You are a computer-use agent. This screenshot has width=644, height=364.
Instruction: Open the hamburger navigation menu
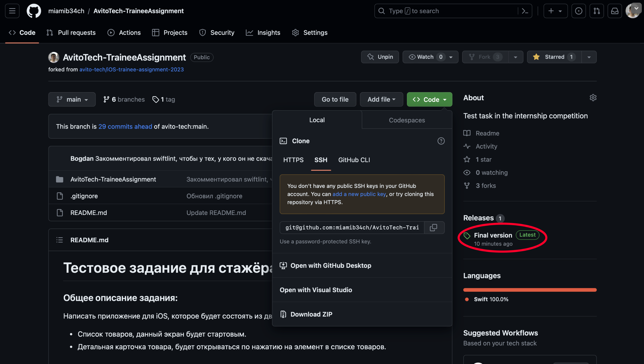pyautogui.click(x=12, y=11)
